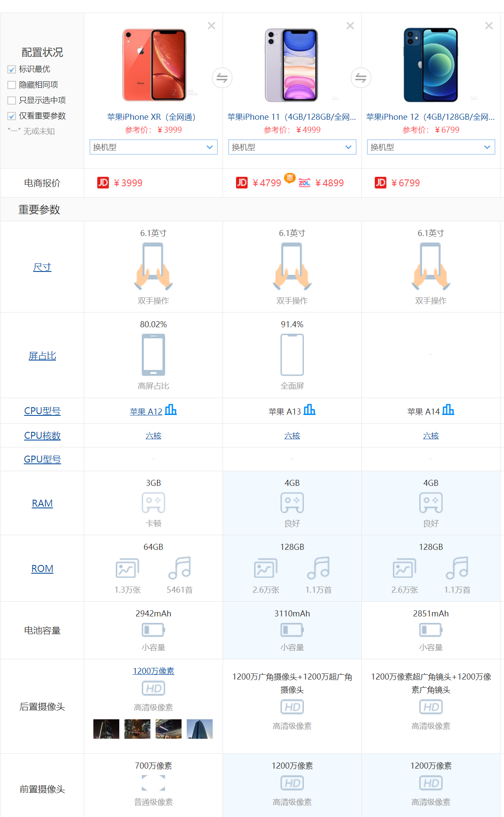The height and width of the screenshot is (817, 504).
Task: Open benchmark chart icon next to 苹果 A14
Action: point(448,409)
